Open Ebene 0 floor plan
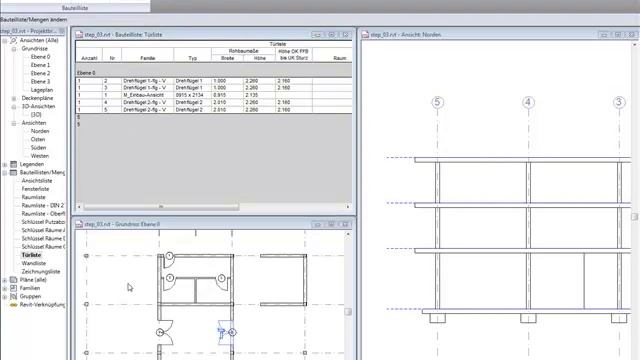 click(x=40, y=57)
